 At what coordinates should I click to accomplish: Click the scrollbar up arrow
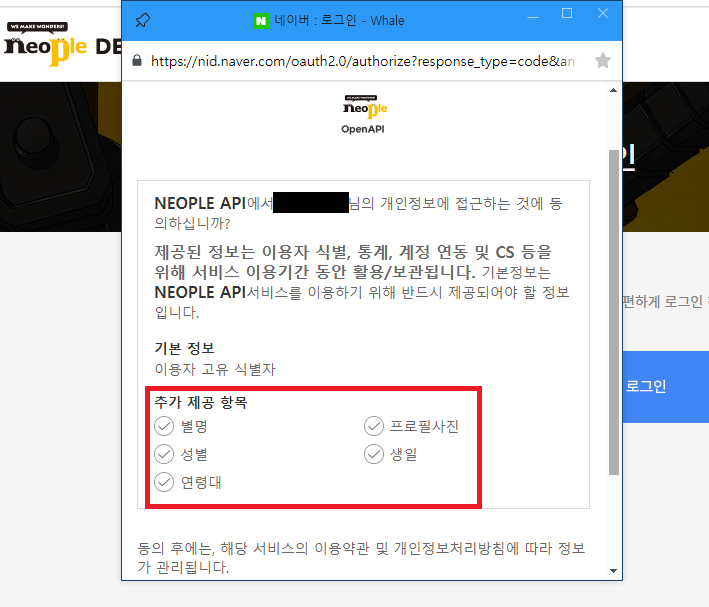point(613,90)
